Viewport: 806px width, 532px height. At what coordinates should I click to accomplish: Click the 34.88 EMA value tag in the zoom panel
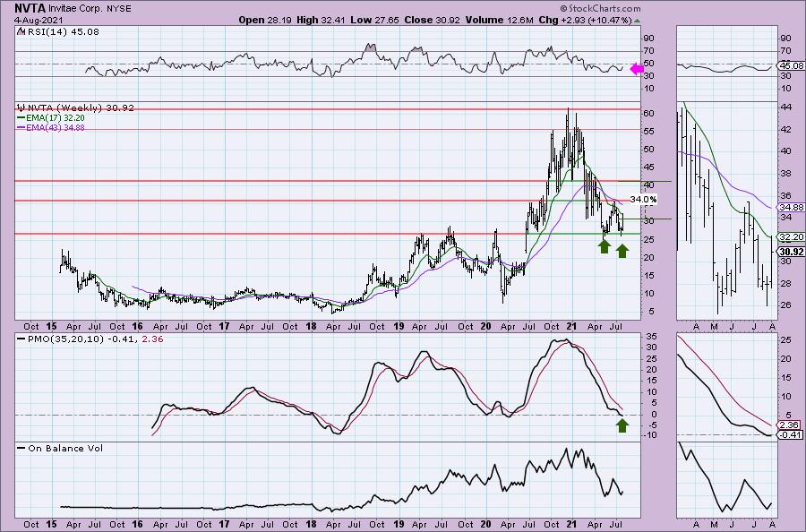click(792, 207)
